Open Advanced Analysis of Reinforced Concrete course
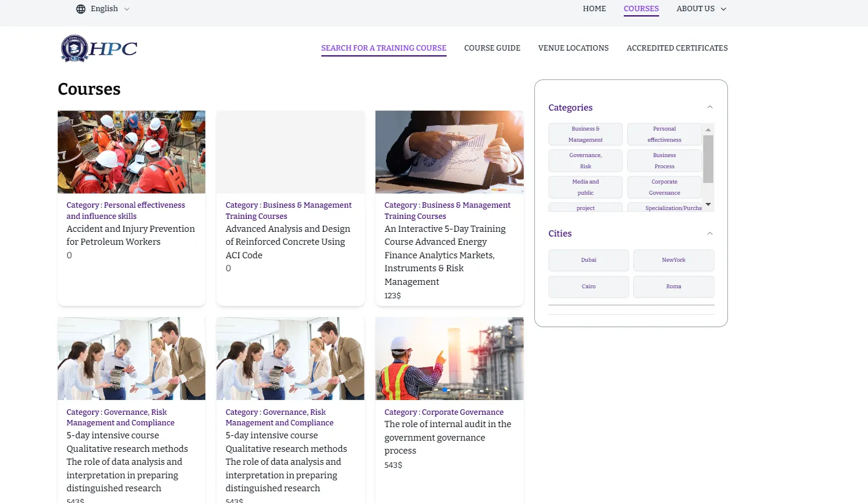The width and height of the screenshot is (868, 503). click(x=288, y=242)
